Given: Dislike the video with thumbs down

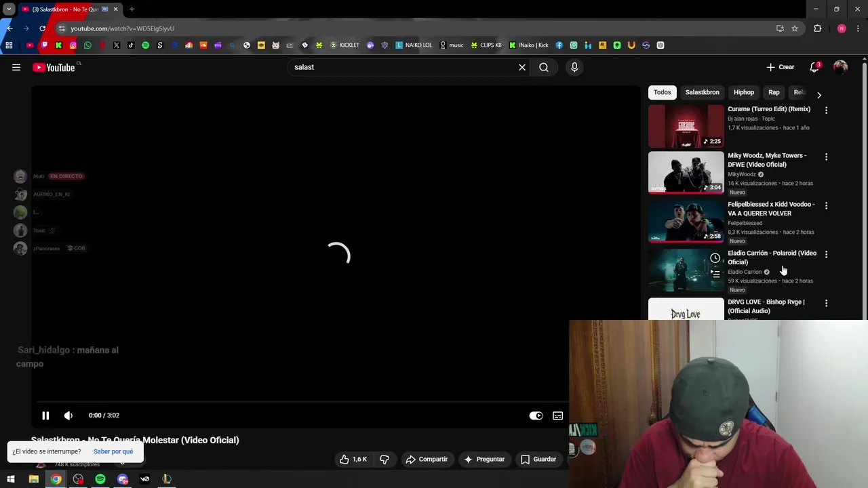Looking at the screenshot, I should [384, 459].
